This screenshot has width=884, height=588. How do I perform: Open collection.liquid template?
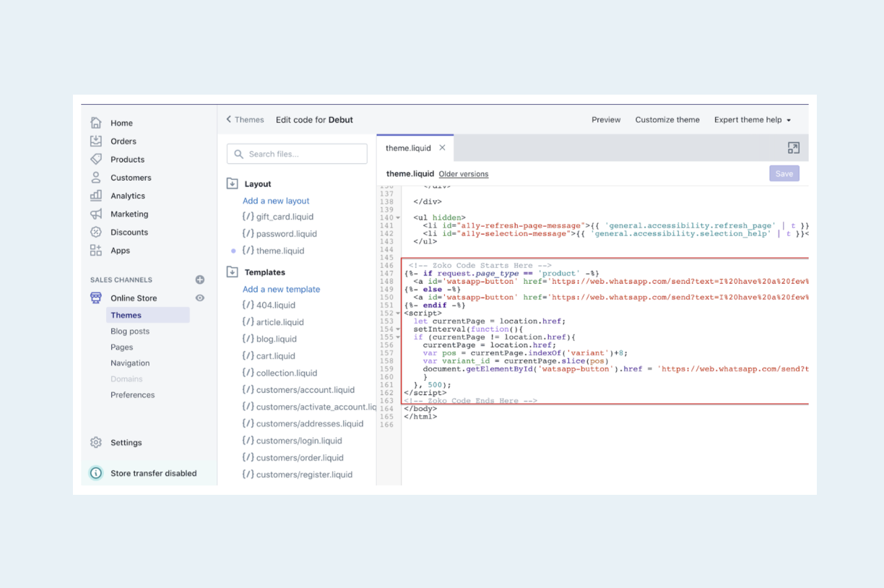[287, 373]
